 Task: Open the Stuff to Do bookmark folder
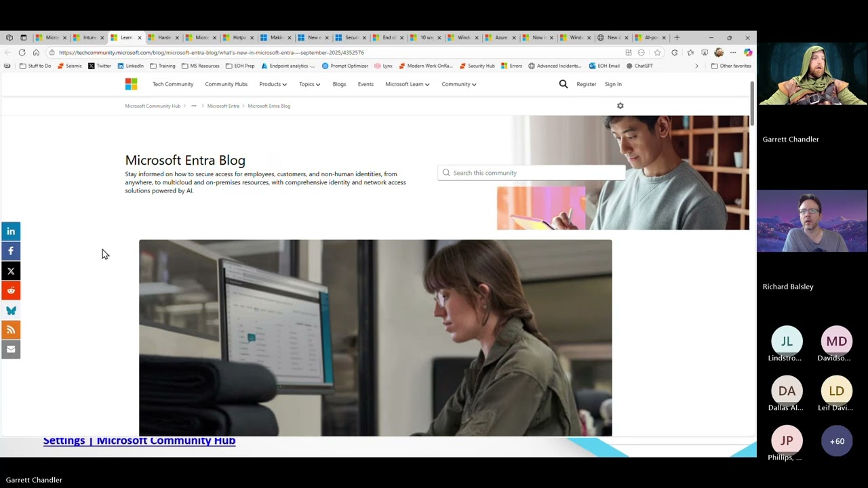click(35, 66)
